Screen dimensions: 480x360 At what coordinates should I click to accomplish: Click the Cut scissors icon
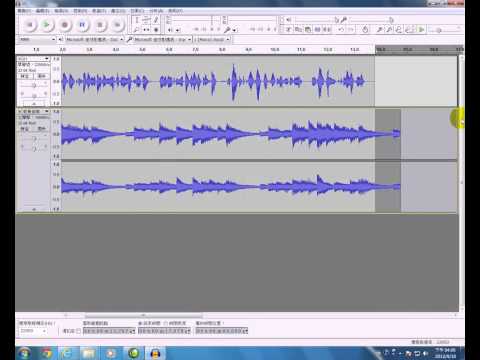click(288, 30)
